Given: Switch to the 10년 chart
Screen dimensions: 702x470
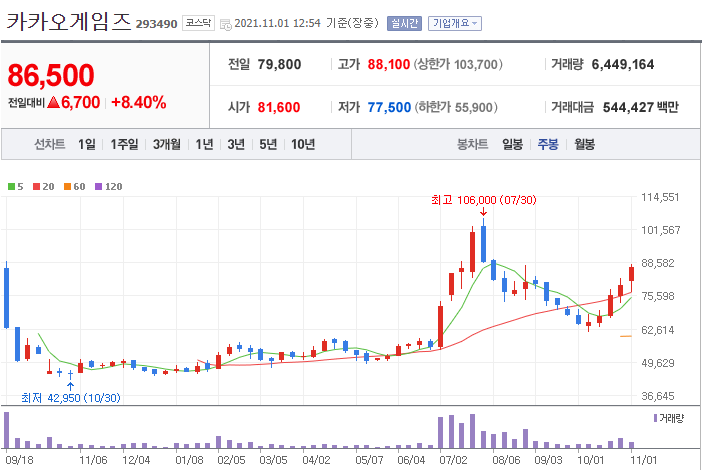Looking at the screenshot, I should click(303, 144).
